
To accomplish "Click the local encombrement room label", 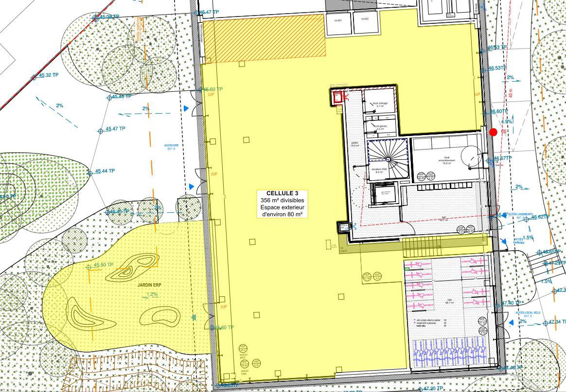I will [446, 161].
